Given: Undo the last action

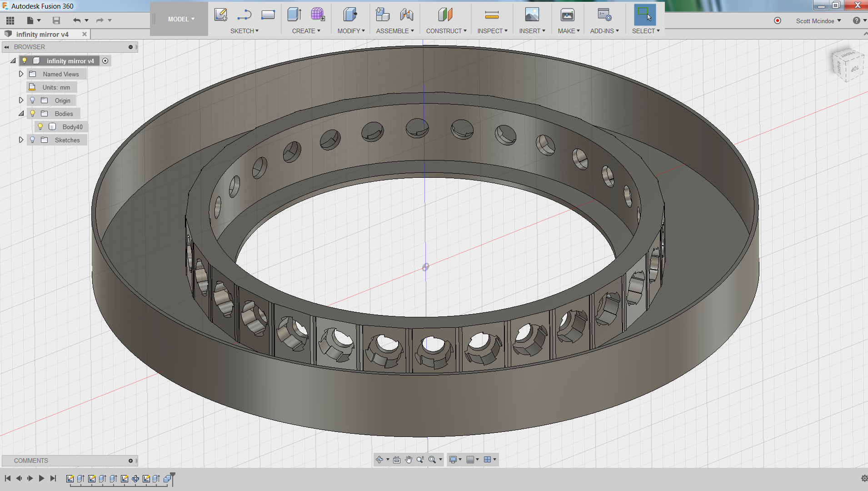Looking at the screenshot, I should 77,20.
